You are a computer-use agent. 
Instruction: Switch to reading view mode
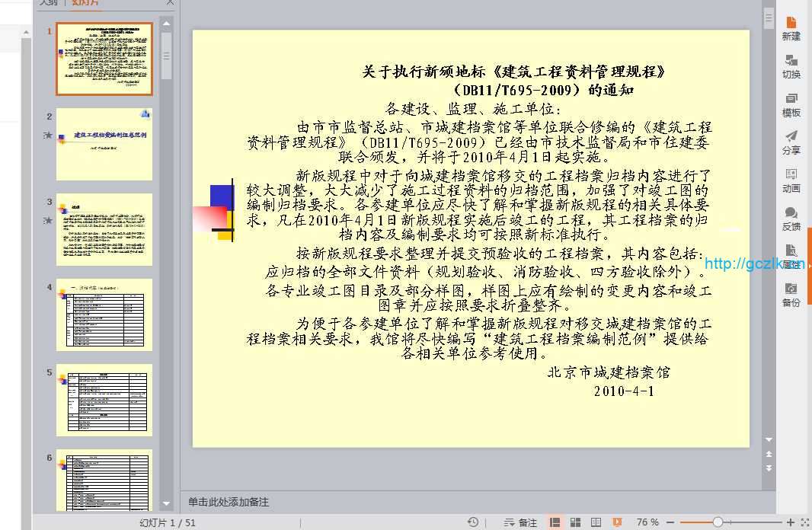596,522
